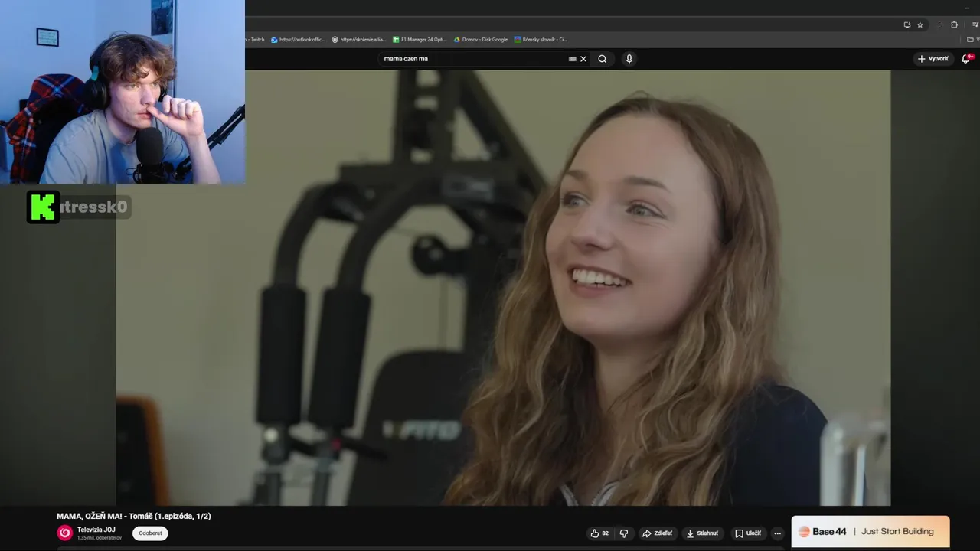Like the video with the thumbs up
980x551 pixels.
[x=599, y=533]
